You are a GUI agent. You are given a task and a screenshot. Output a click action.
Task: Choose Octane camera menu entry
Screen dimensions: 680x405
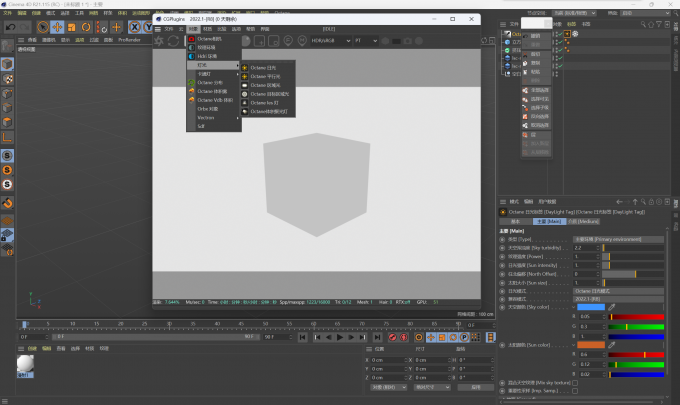pyautogui.click(x=214, y=39)
